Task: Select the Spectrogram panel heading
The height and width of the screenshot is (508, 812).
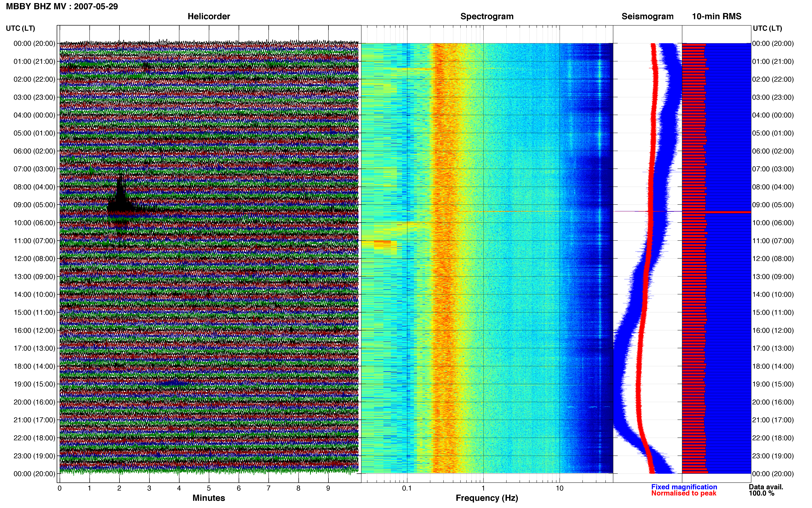Action: (x=487, y=16)
